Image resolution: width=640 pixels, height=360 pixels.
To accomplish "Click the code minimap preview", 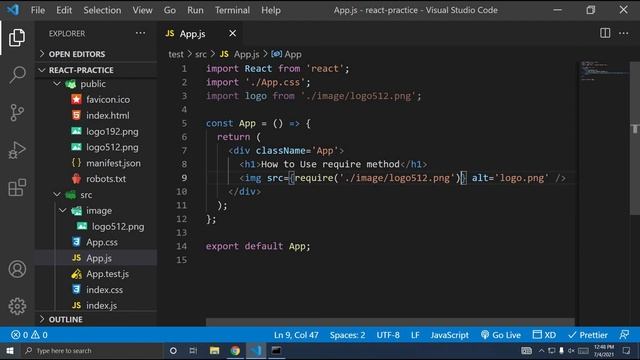I will (603, 71).
